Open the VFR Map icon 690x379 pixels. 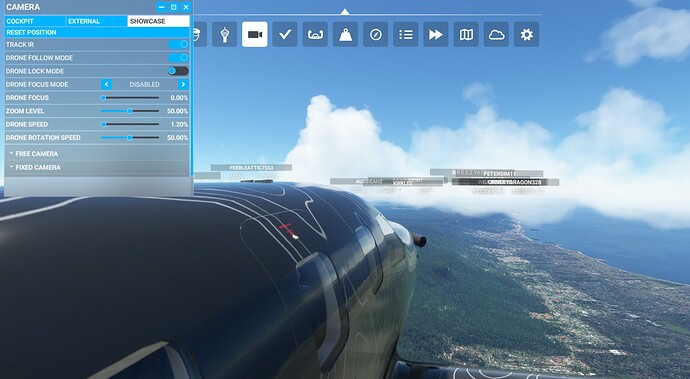(x=466, y=34)
